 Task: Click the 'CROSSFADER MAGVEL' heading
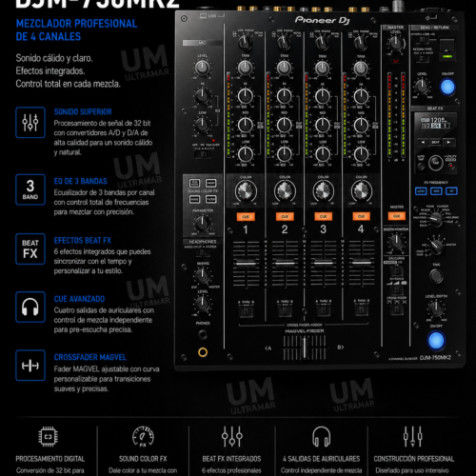coord(90,357)
